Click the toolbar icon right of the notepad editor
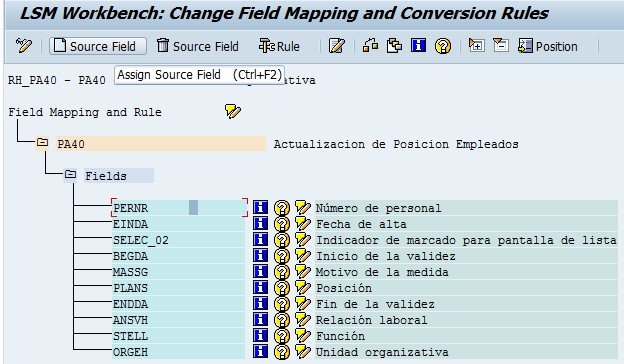This screenshot has width=624, height=364. 370,46
